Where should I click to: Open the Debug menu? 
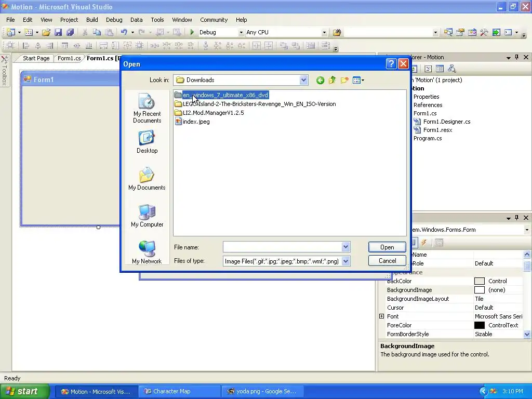pos(114,20)
